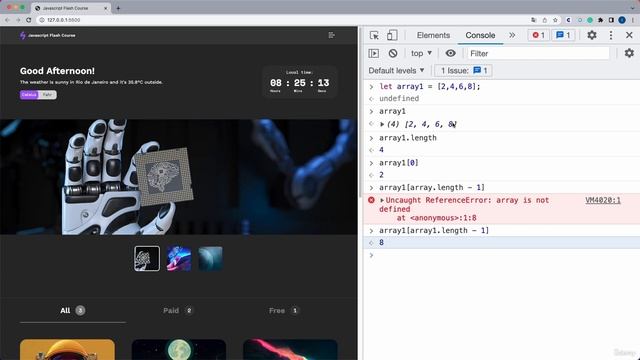Image resolution: width=640 pixels, height=360 pixels.
Task: Go forward in browser history
Action: [18, 20]
